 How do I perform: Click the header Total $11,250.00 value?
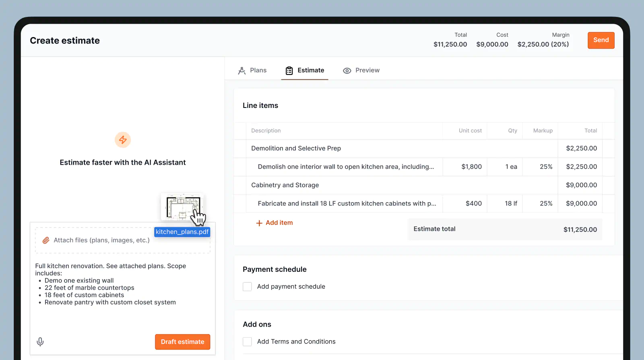point(450,44)
